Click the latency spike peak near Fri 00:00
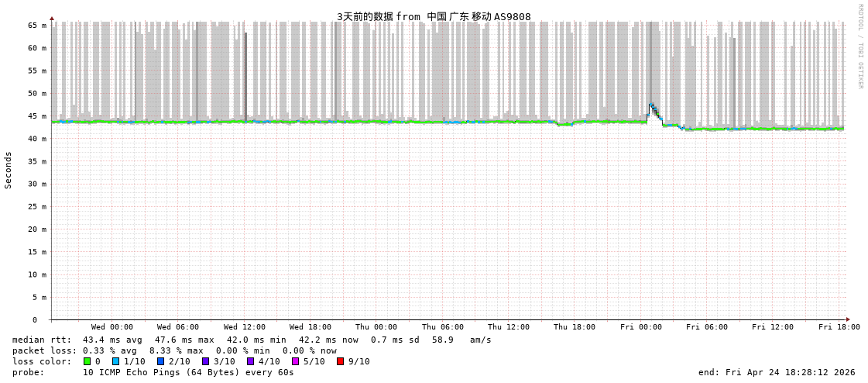 [651, 105]
